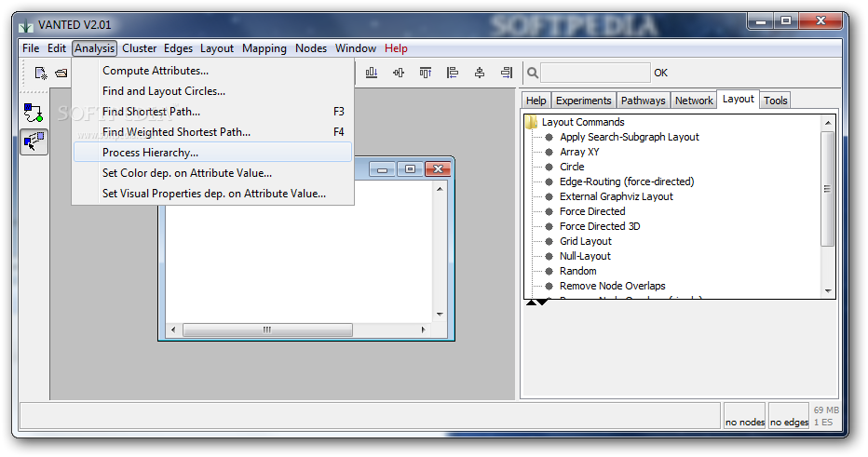Click graph window scroll left arrow
This screenshot has width=868, height=457.
pyautogui.click(x=173, y=329)
